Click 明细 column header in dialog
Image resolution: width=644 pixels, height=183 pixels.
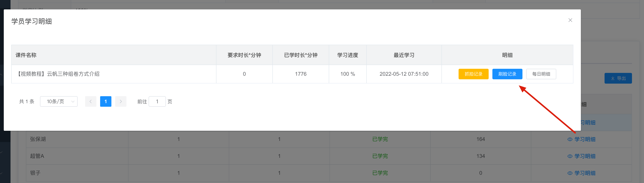click(507, 55)
